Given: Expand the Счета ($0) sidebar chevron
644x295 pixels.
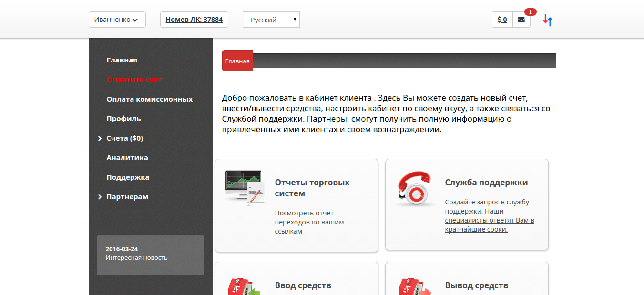Looking at the screenshot, I should [x=100, y=138].
